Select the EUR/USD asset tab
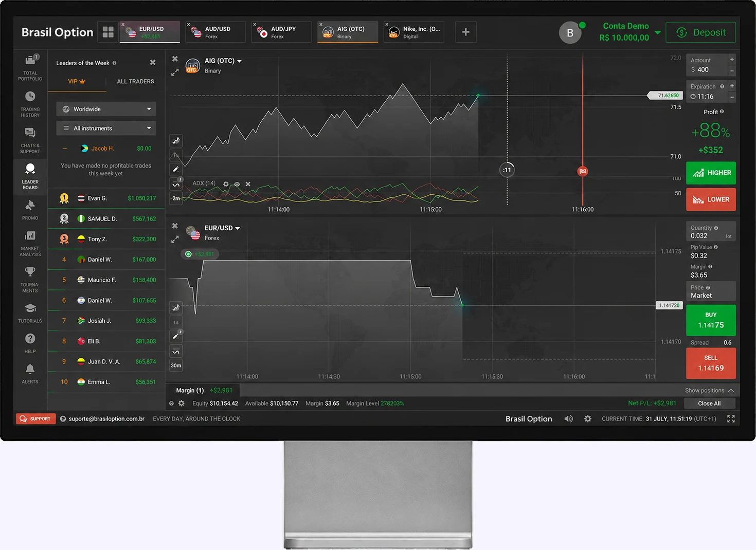This screenshot has height=550, width=756. tap(150, 32)
